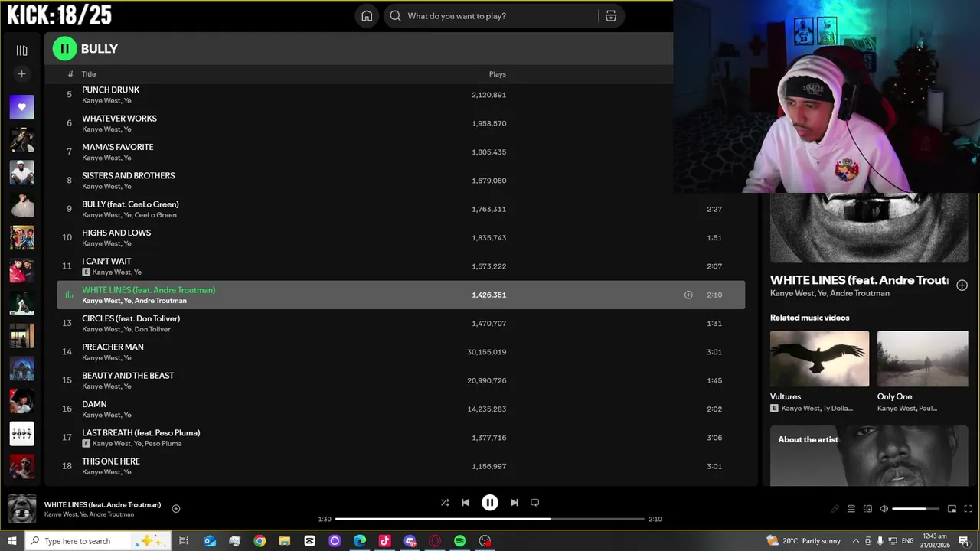The width and height of the screenshot is (980, 551).
Task: Pause the current song in player bar
Action: tap(490, 503)
